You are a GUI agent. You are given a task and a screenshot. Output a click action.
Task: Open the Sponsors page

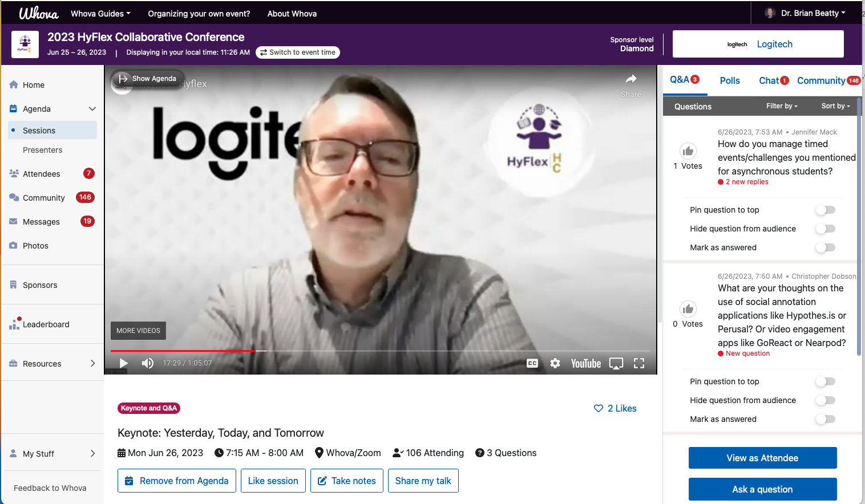[40, 284]
